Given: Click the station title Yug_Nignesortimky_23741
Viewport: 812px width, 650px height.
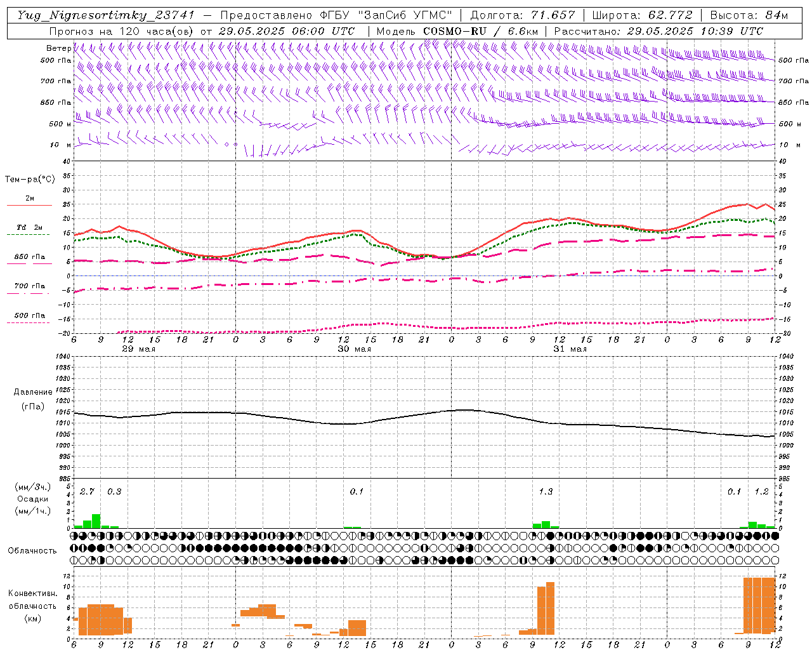Looking at the screenshot, I should (105, 15).
